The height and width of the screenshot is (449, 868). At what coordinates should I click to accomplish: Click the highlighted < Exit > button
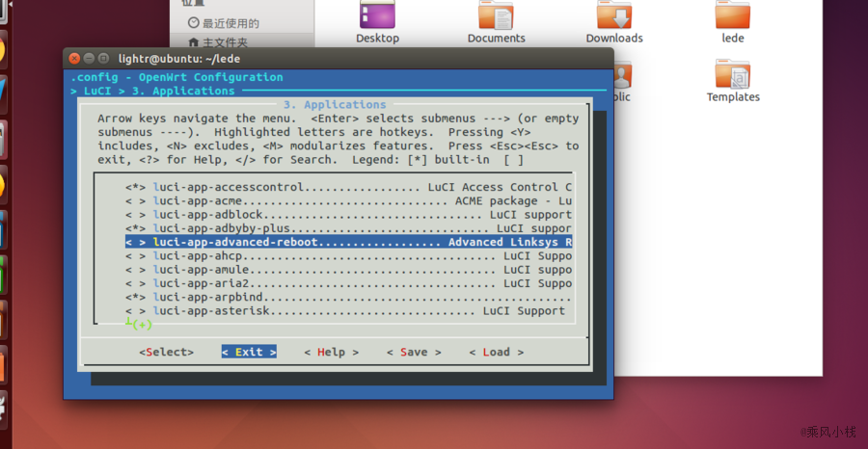pos(249,353)
